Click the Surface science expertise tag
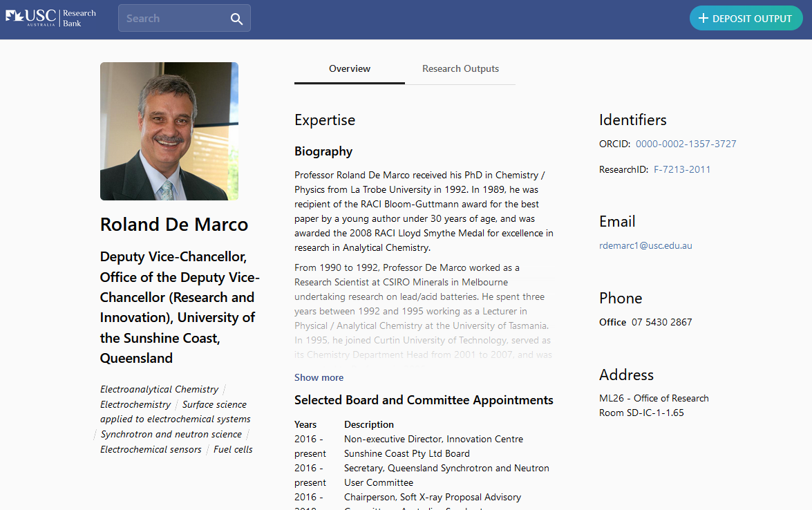The width and height of the screenshot is (812, 510). [216, 404]
